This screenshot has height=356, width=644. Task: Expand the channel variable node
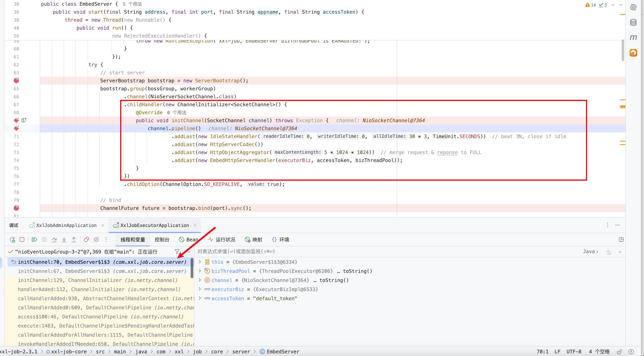(200, 280)
